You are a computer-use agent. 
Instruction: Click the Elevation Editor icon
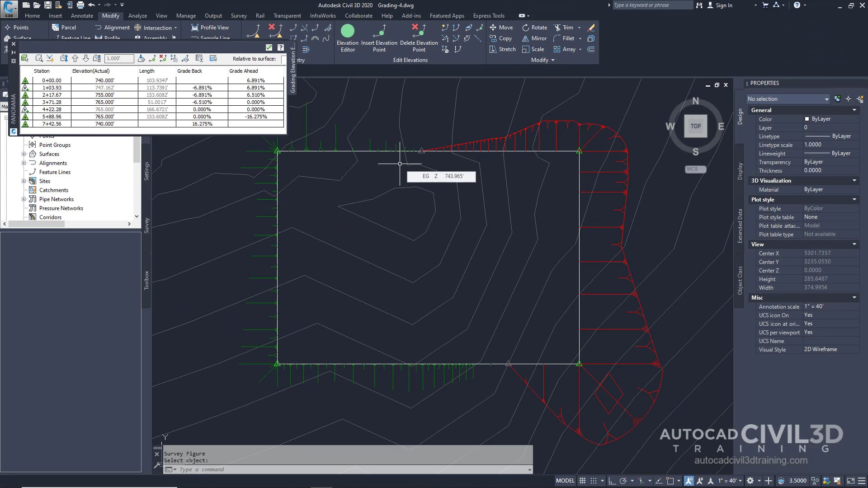pos(347,31)
